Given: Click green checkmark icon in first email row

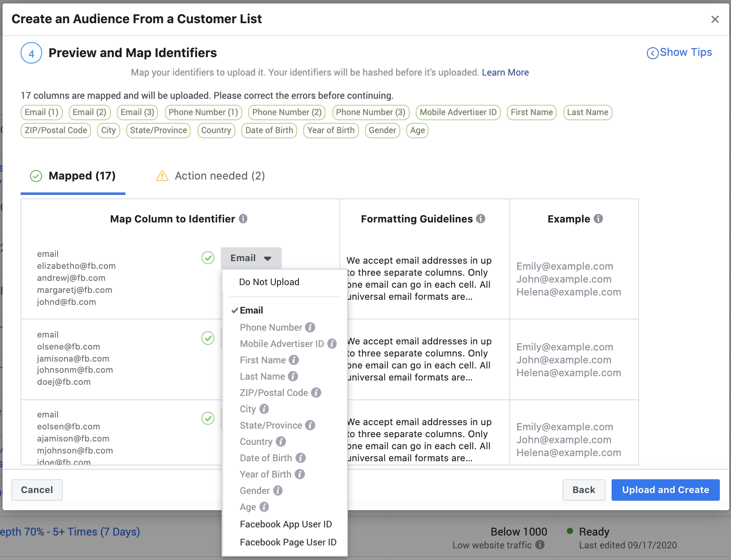Looking at the screenshot, I should click(x=208, y=258).
